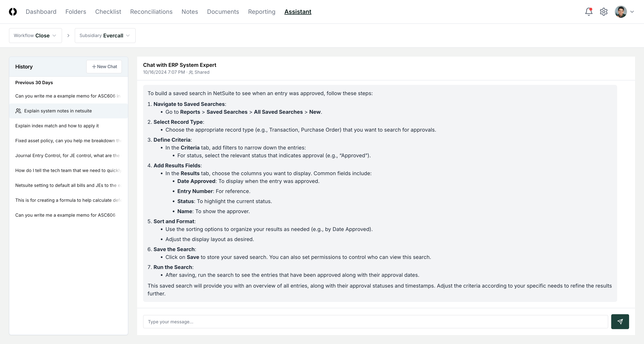Open the 'Fixed asset policy' chat history item
The width and height of the screenshot is (644, 344).
tap(67, 141)
